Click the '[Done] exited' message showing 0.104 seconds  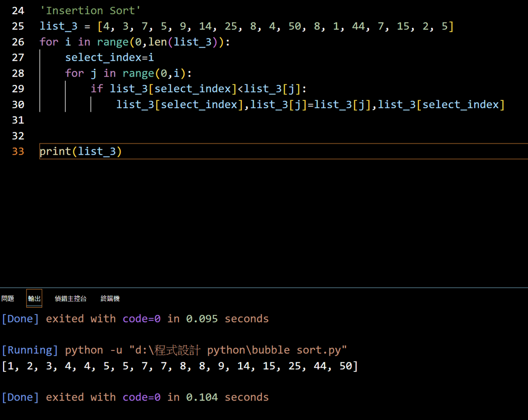tap(135, 397)
